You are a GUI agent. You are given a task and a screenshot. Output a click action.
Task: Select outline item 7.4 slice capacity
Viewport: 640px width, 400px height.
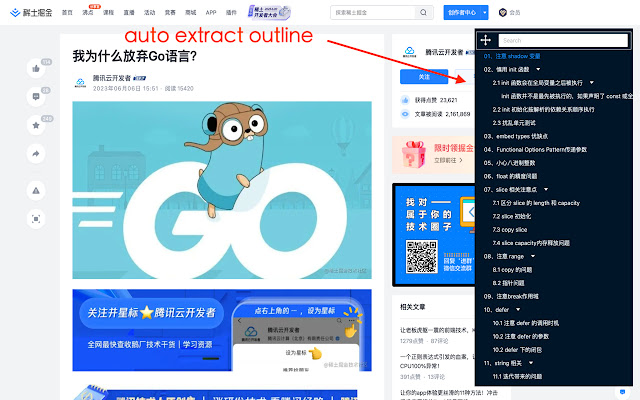coord(531,243)
